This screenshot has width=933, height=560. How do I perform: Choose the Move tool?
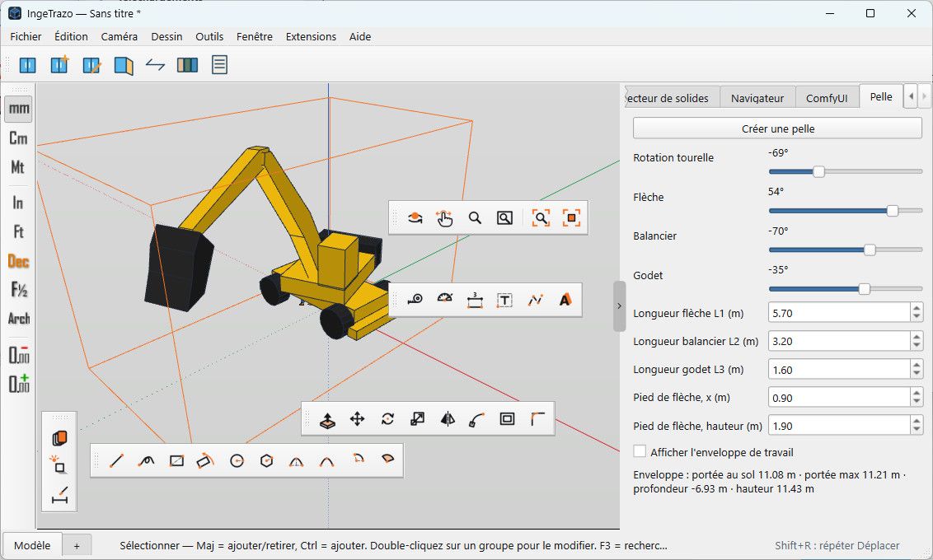coord(357,419)
